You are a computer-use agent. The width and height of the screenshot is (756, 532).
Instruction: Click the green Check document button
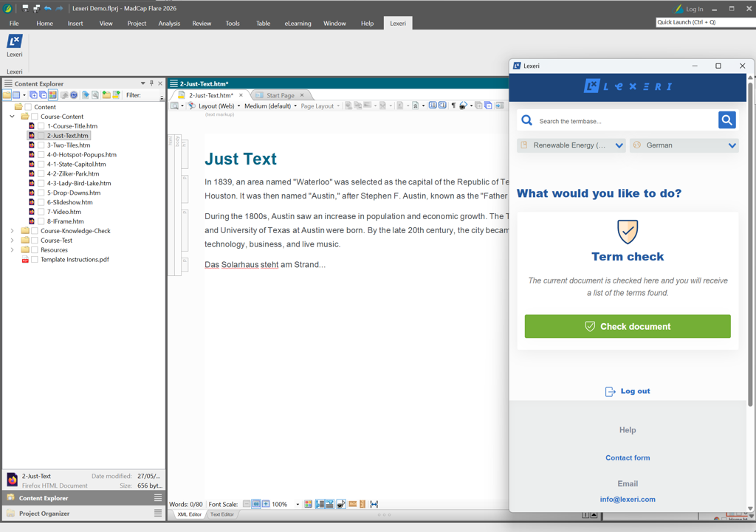click(x=628, y=326)
